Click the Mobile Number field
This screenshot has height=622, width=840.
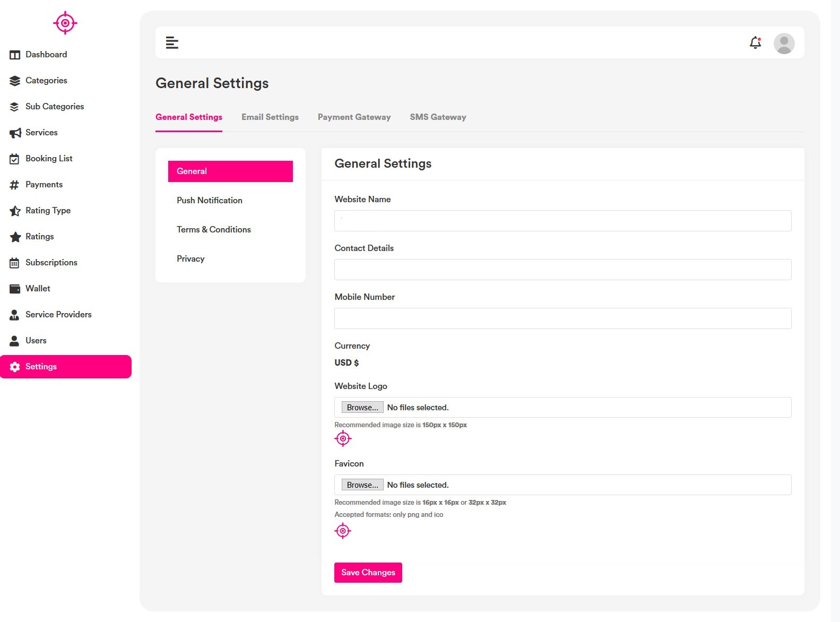click(x=562, y=318)
